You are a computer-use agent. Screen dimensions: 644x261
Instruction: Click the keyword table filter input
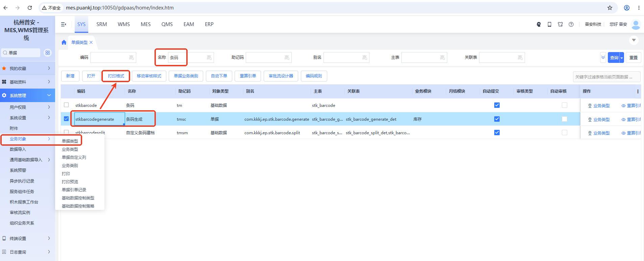point(606,77)
